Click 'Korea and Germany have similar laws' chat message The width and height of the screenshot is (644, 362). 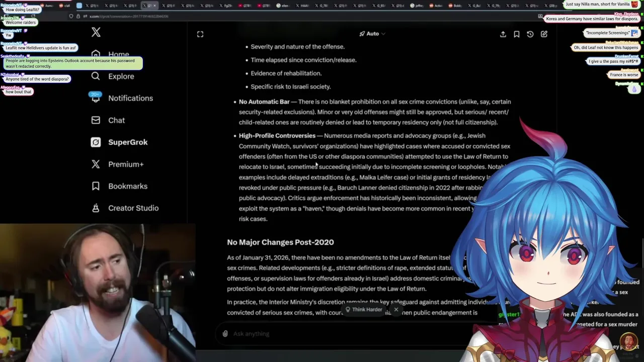pyautogui.click(x=593, y=19)
